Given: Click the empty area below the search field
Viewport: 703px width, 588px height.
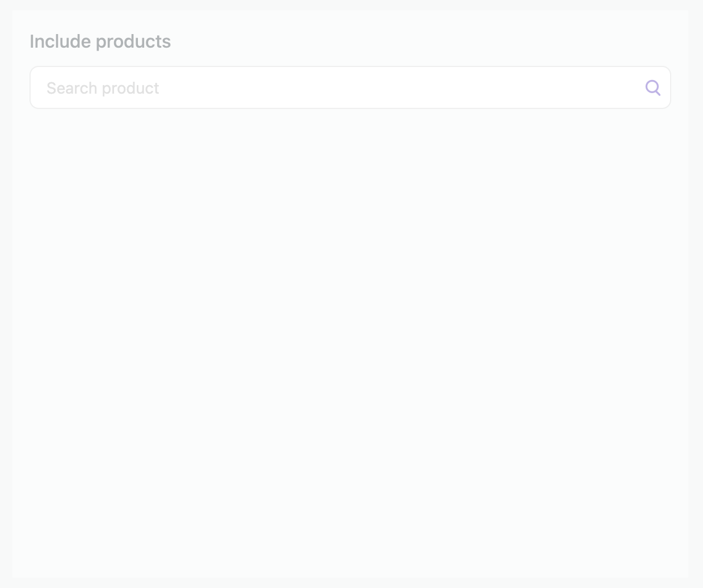Looking at the screenshot, I should 350,341.
